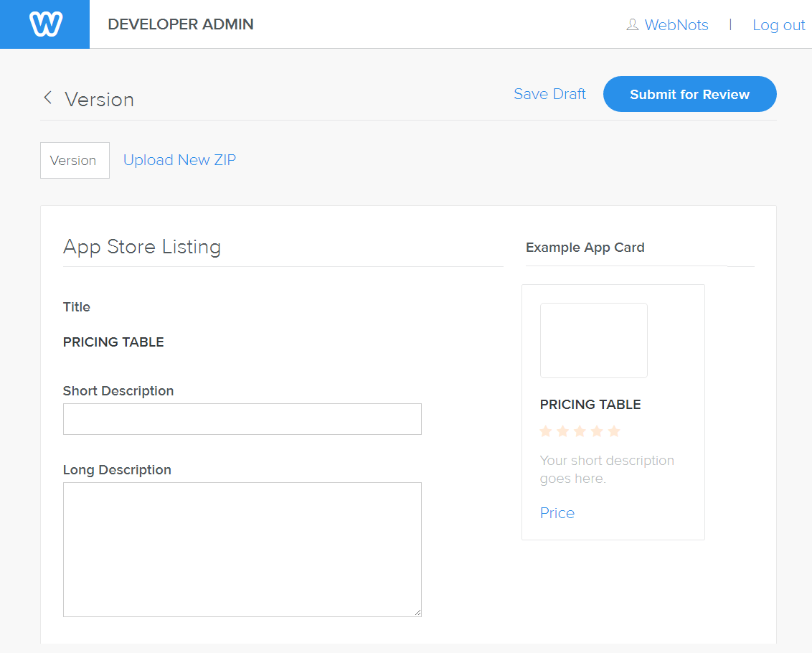Go back using the chevron beside Version
Screen dimensions: 812x653
(x=48, y=98)
